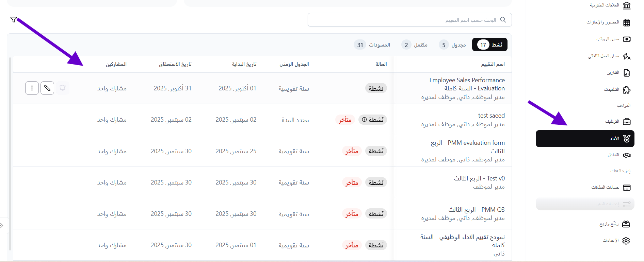Open Employee Sales Performance Evaluation
644x262 pixels.
[x=467, y=84]
